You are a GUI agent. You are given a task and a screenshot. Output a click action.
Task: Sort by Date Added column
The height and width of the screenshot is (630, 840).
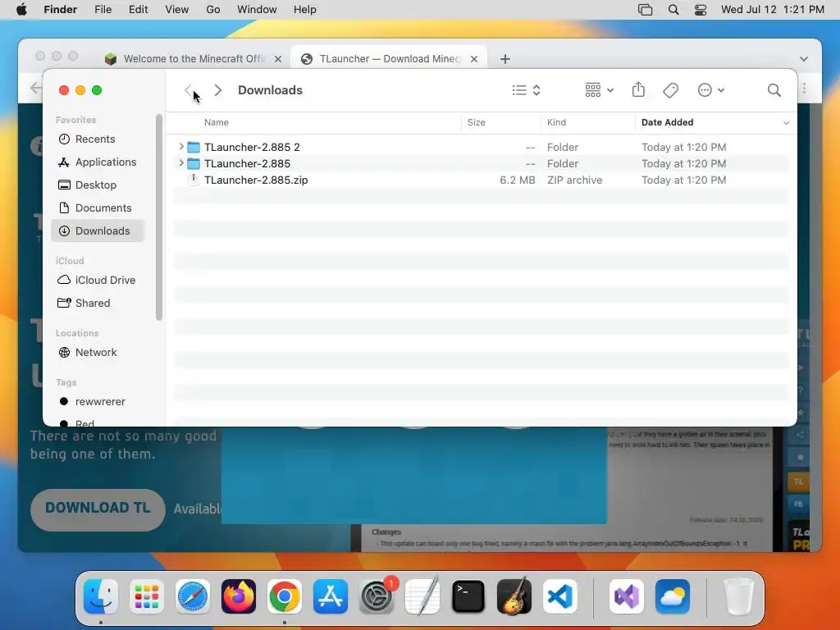(667, 122)
